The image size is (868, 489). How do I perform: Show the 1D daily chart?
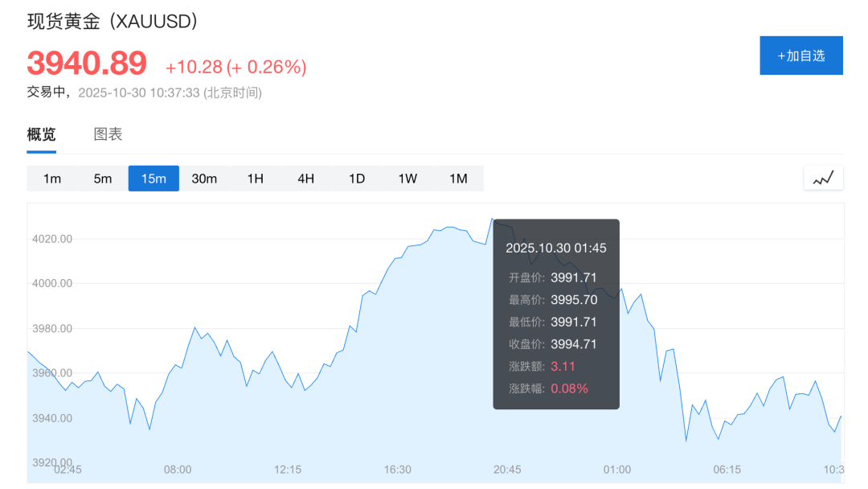coord(357,179)
